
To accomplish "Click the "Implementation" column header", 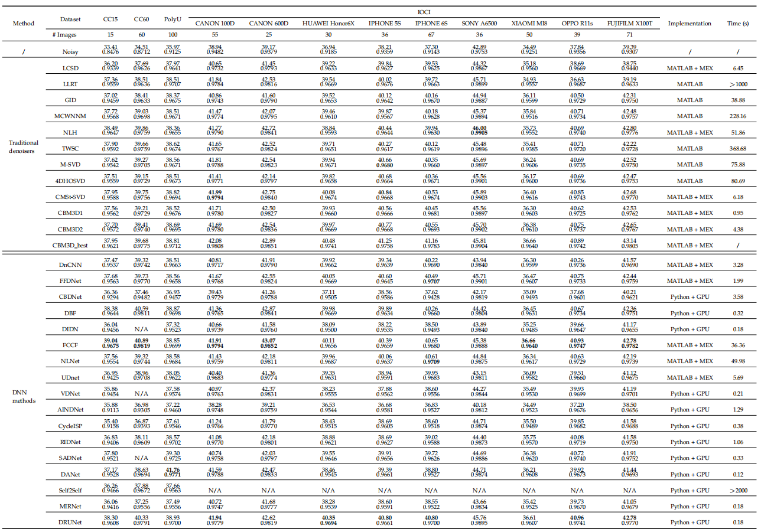I will point(690,24).
